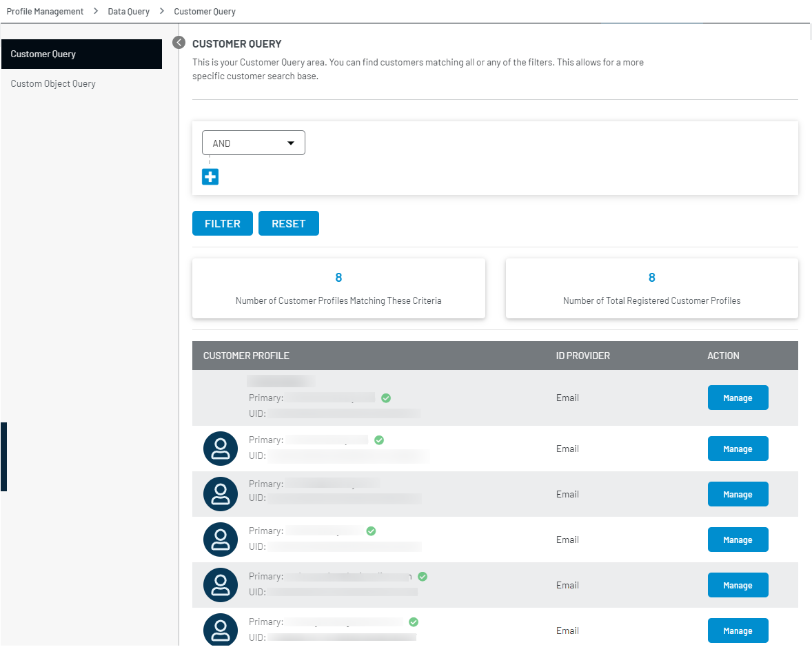This screenshot has width=812, height=647.
Task: Click the avatar icon on the last visible row
Action: click(x=220, y=629)
